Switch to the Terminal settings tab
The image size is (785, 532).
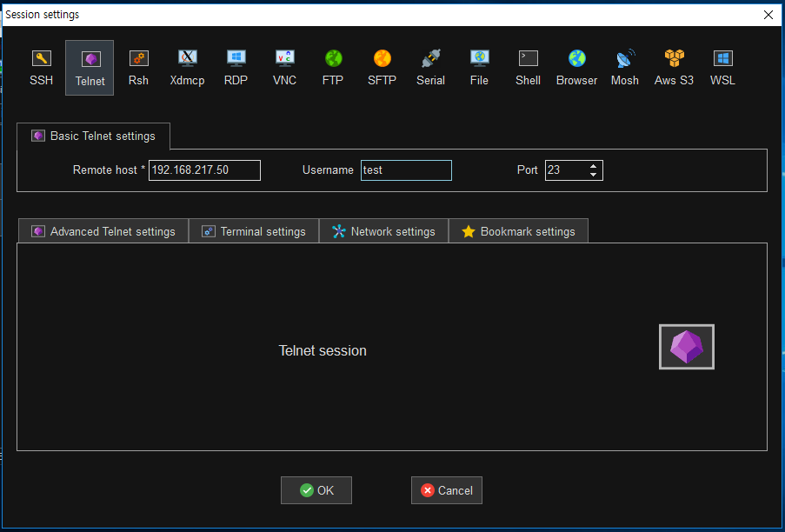click(254, 231)
